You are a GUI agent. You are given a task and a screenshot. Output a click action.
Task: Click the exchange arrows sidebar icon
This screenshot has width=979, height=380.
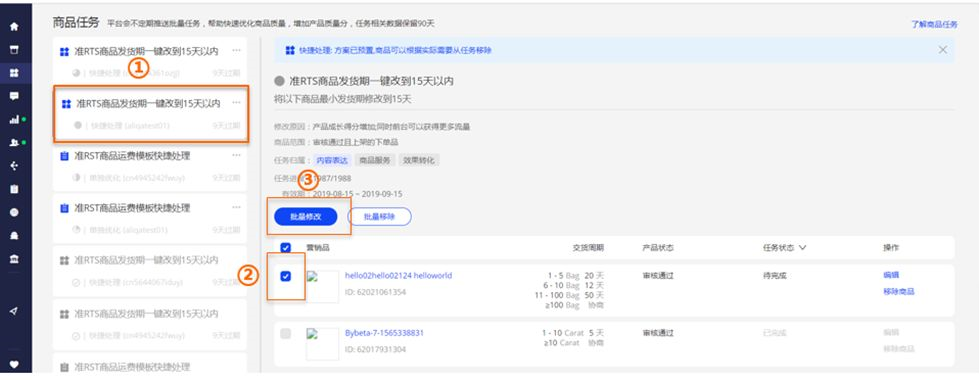pos(14,166)
